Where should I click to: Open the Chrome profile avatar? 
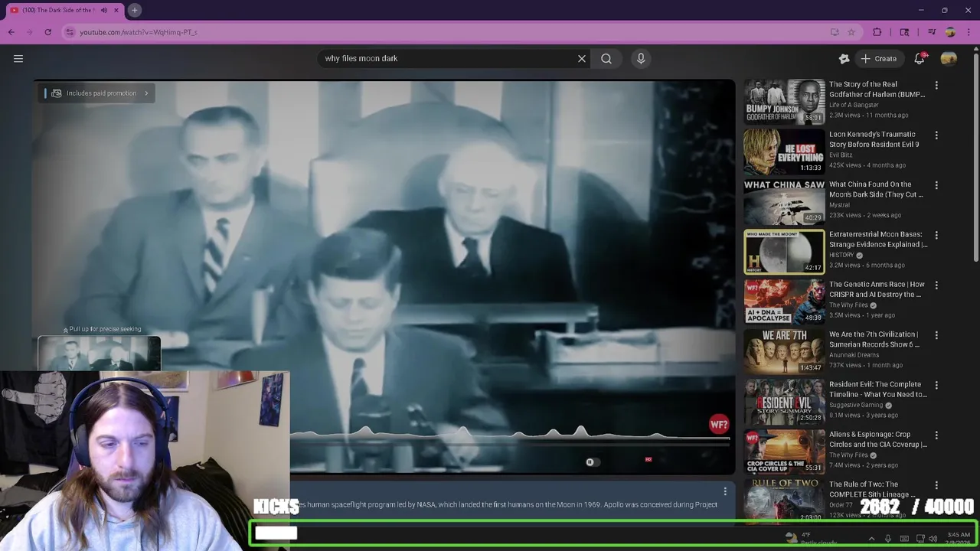point(950,32)
